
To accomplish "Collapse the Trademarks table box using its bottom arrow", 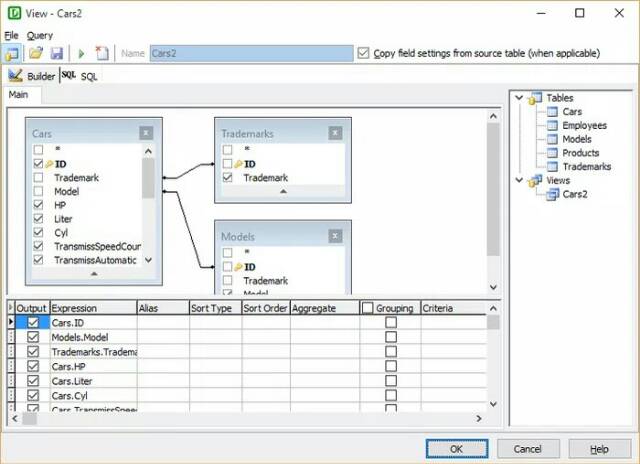I will click(x=282, y=190).
